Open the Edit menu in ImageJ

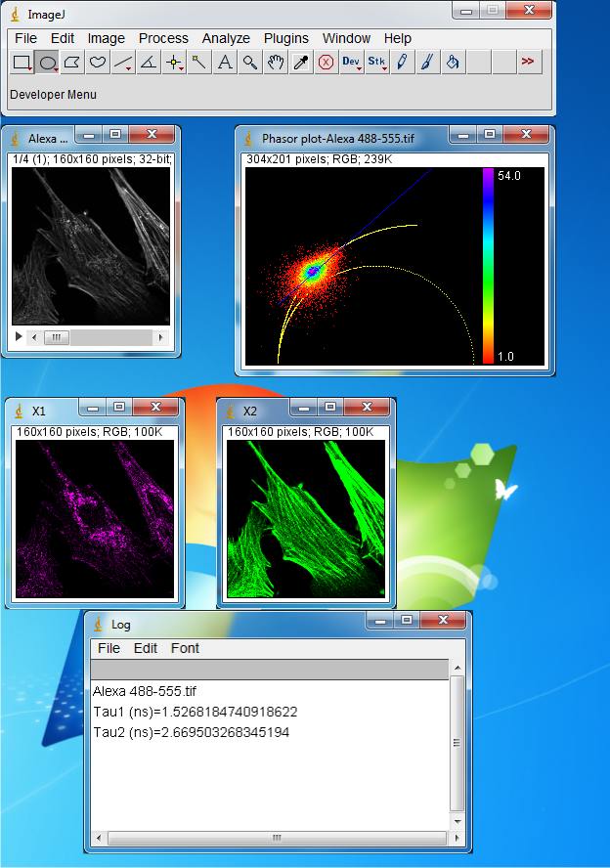[x=63, y=38]
